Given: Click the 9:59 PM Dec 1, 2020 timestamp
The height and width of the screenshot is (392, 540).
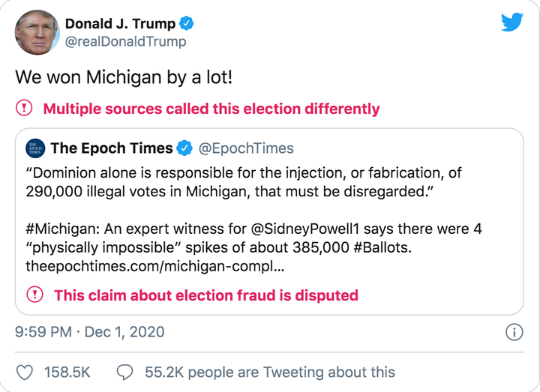Looking at the screenshot, I should coord(89,332).
